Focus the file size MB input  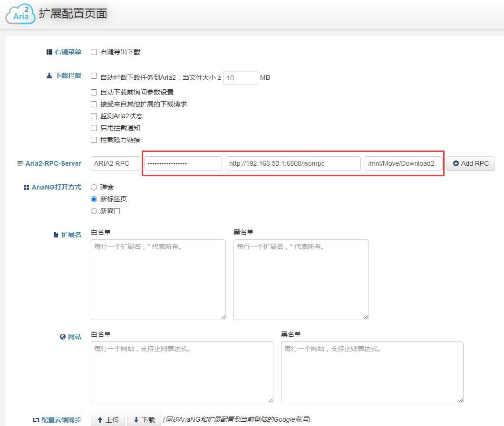[x=240, y=78]
